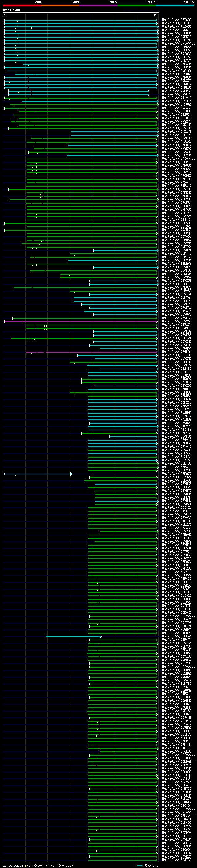Screen dimensions: 197x868
Task: Open hit UniRef100_O22387
Action: point(177,369)
